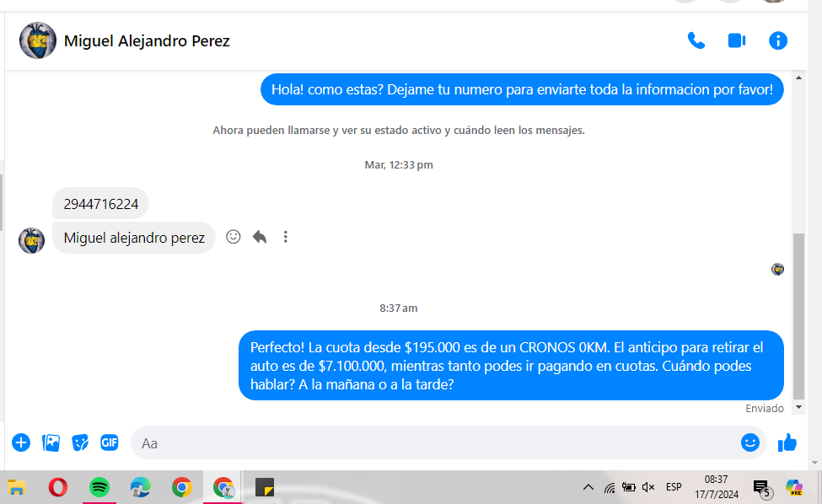
Task: Open Miguel Alejandro Perez's profile name
Action: point(147,40)
